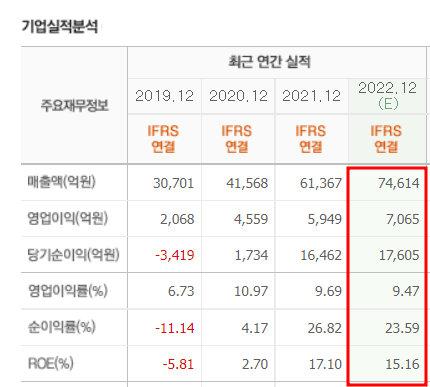Click estimated revenue value 74,614

coord(399,183)
